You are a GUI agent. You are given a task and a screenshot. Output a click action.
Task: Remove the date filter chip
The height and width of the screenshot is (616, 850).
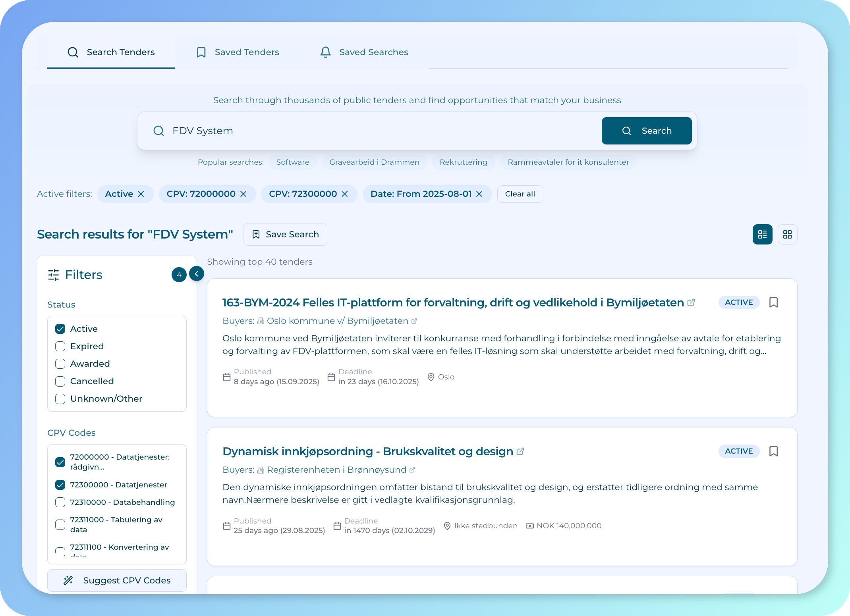(479, 194)
